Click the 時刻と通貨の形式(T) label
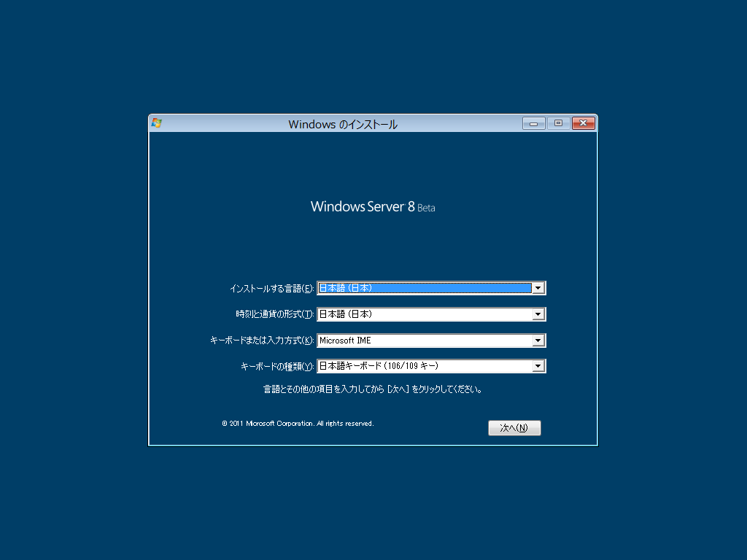 click(275, 314)
